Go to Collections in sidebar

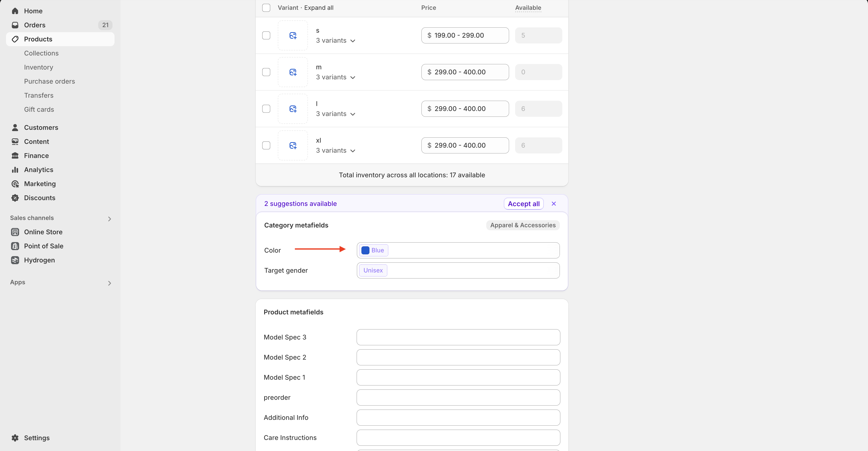point(41,53)
